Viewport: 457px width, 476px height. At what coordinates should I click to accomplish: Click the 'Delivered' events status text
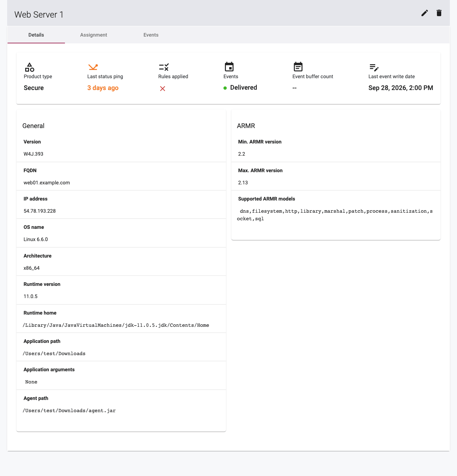pos(244,88)
